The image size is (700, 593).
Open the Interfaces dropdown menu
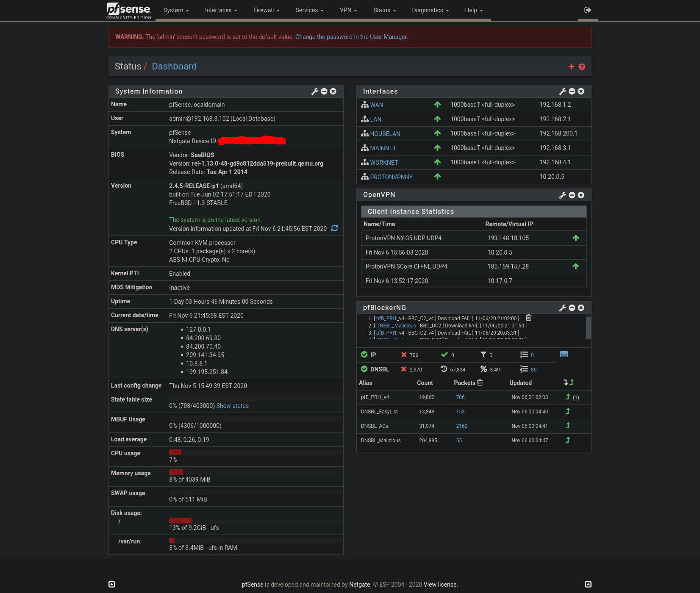pyautogui.click(x=221, y=10)
